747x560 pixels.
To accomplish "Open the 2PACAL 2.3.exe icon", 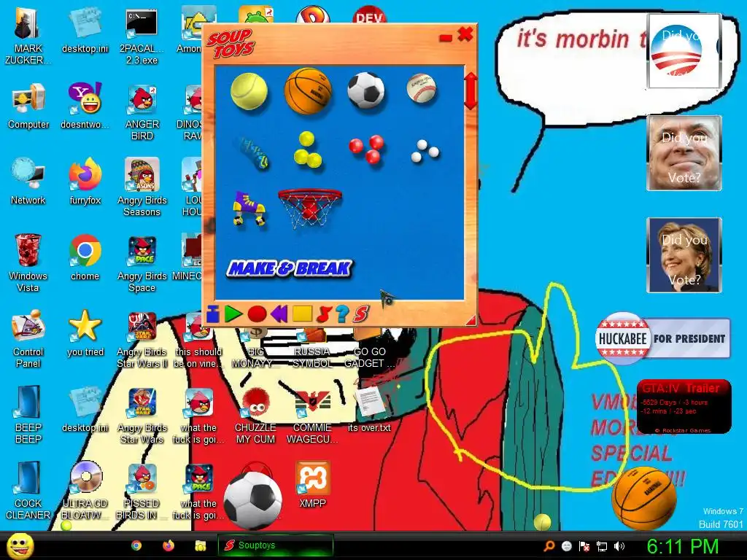I will point(142,37).
